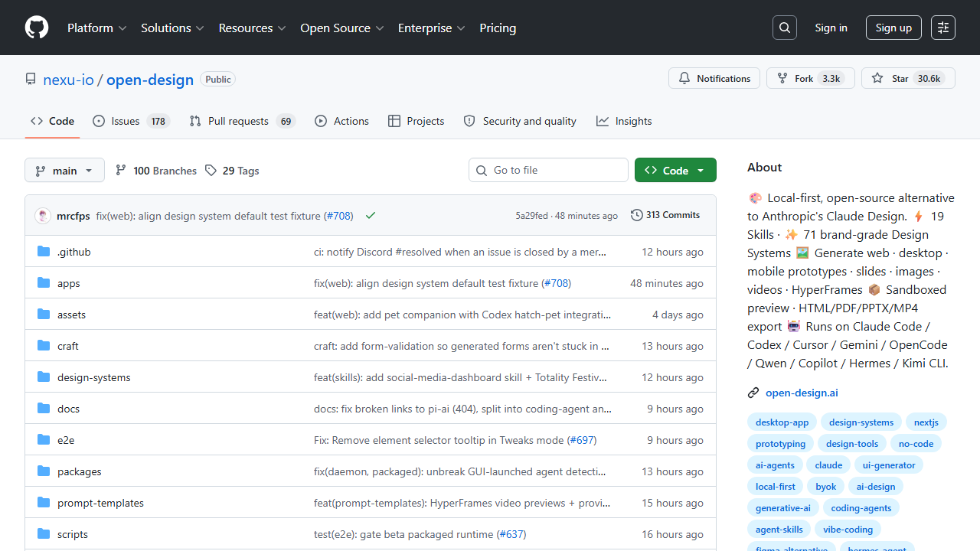Click the desktop-app topic tag
This screenshot has width=980, height=551.
pos(782,422)
